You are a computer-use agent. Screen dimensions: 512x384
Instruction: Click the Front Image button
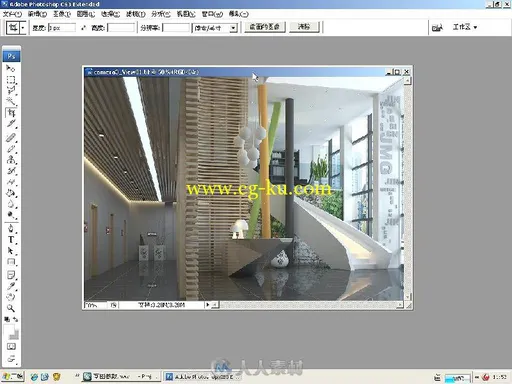265,27
